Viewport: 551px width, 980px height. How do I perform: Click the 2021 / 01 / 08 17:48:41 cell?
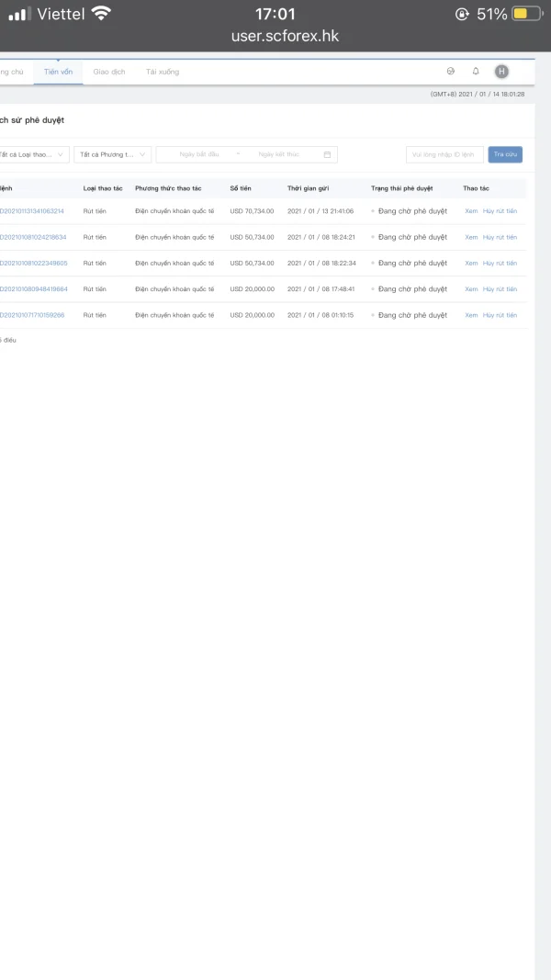(x=321, y=289)
